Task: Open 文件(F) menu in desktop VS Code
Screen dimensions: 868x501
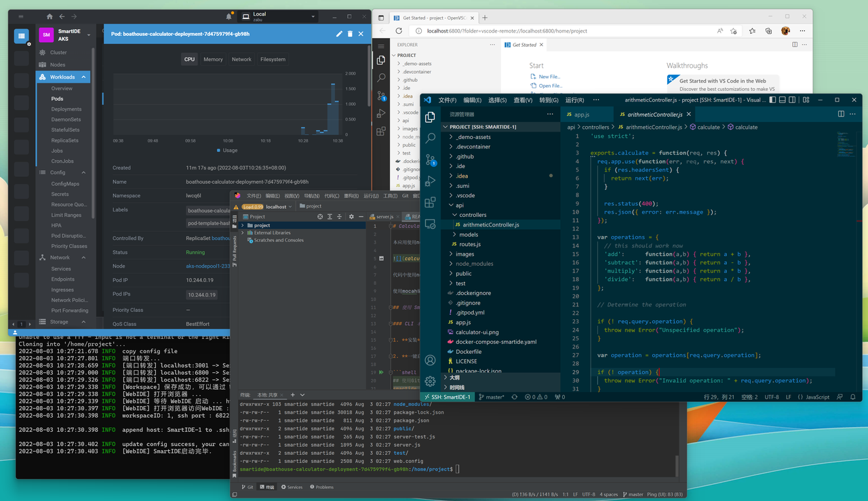Action: [x=448, y=100]
